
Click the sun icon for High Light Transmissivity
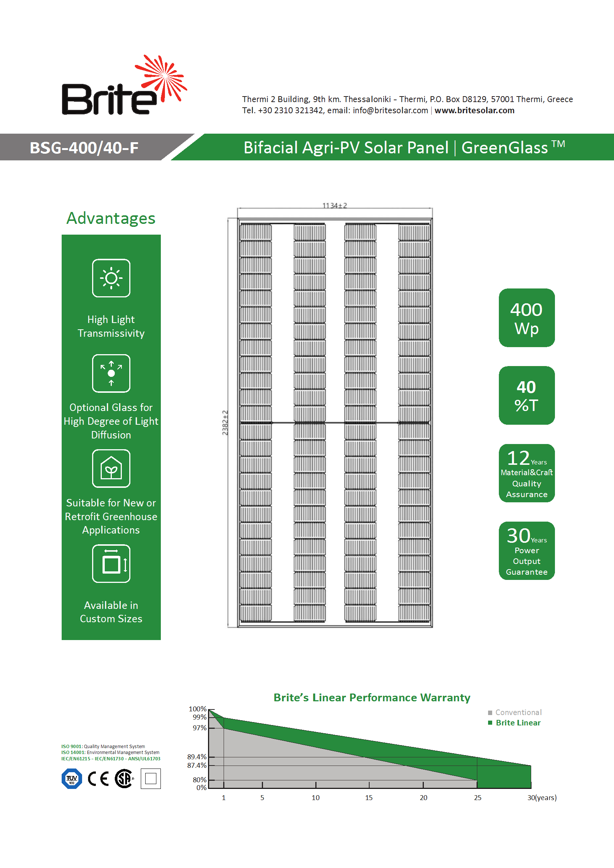click(x=111, y=278)
